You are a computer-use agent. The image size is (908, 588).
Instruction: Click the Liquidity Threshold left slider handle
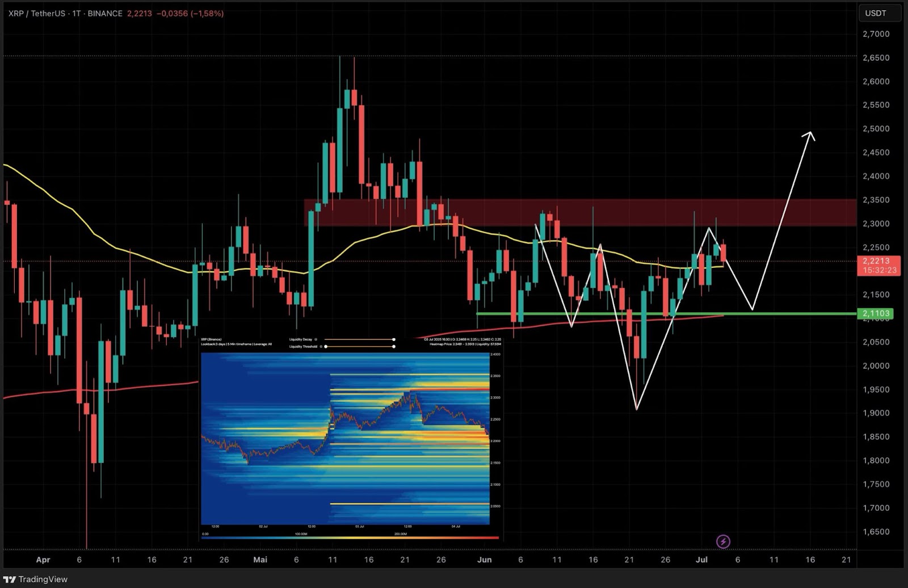point(326,346)
